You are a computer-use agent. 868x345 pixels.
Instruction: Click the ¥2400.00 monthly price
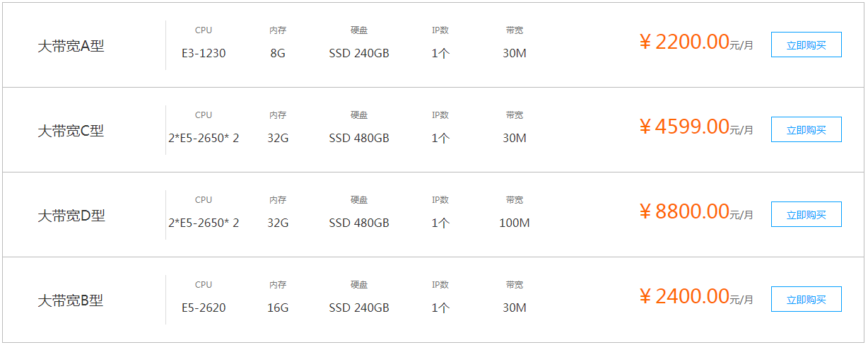[684, 297]
